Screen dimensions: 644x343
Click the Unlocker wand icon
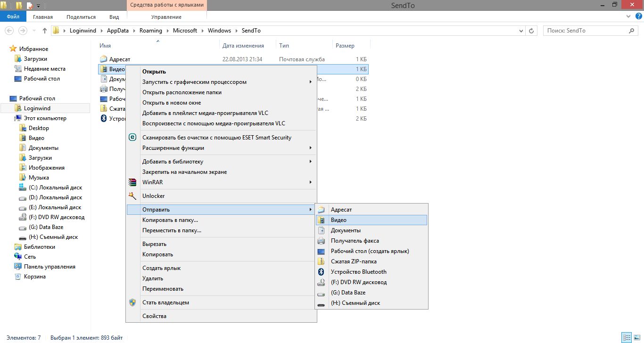(x=132, y=196)
